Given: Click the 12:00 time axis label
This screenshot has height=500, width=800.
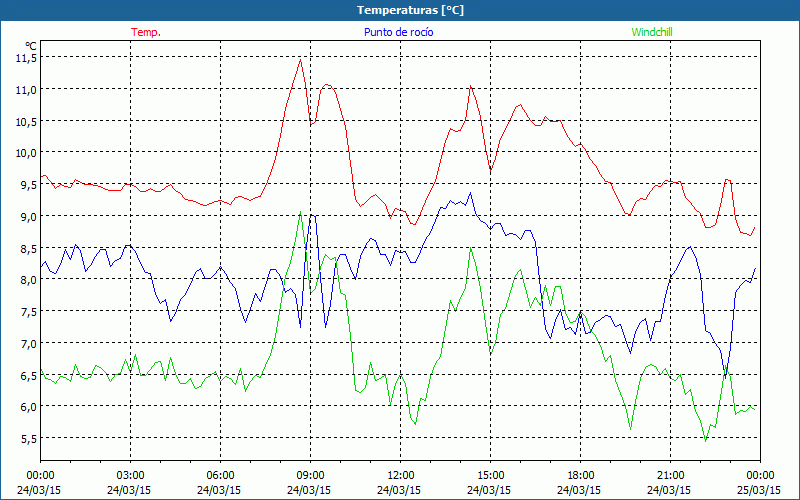Looking at the screenshot, I should pos(401,476).
